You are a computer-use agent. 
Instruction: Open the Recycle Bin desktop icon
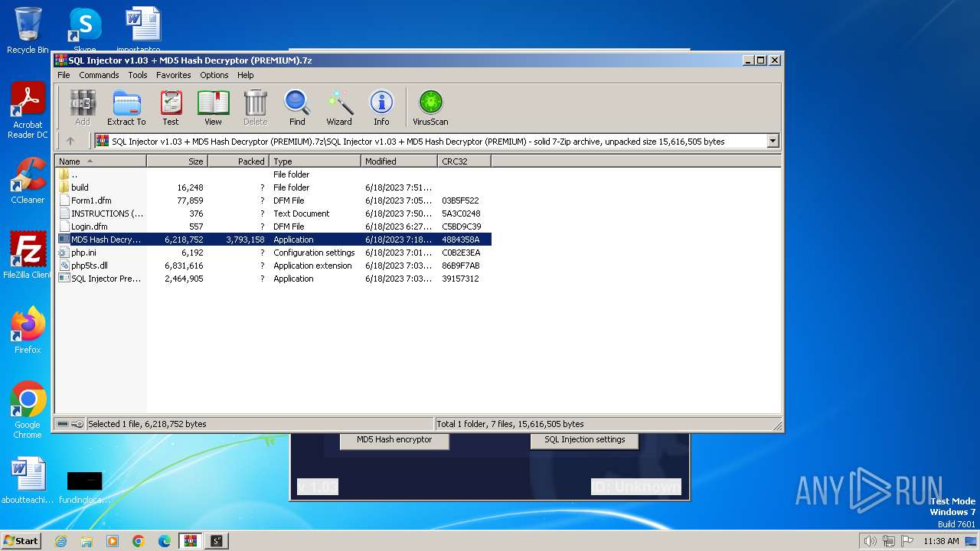click(28, 31)
